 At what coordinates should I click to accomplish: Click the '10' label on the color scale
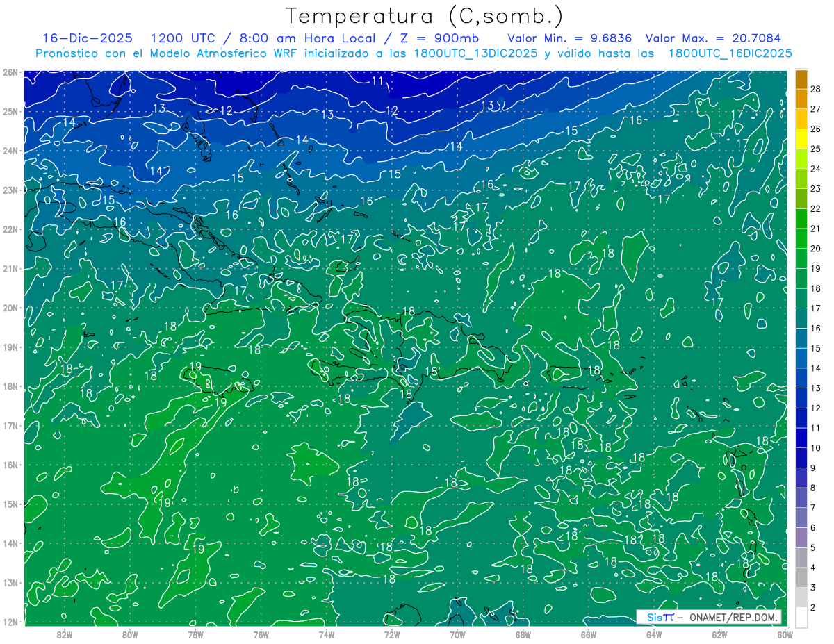815,448
